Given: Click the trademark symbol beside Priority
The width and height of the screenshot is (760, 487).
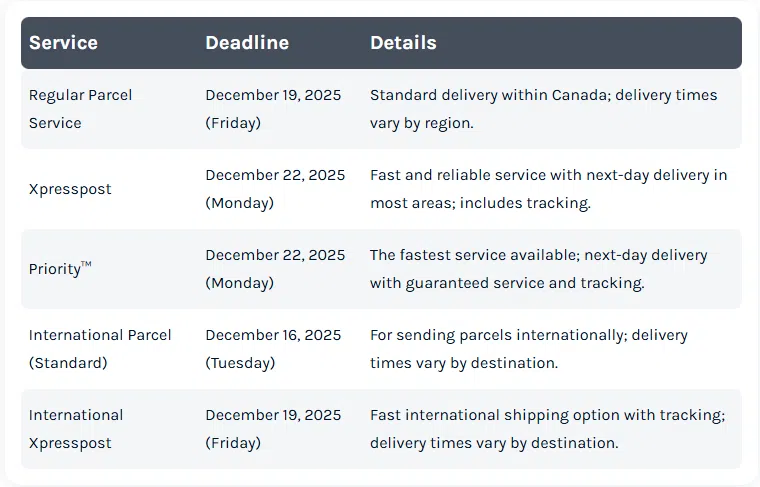Looking at the screenshot, I should [x=86, y=265].
